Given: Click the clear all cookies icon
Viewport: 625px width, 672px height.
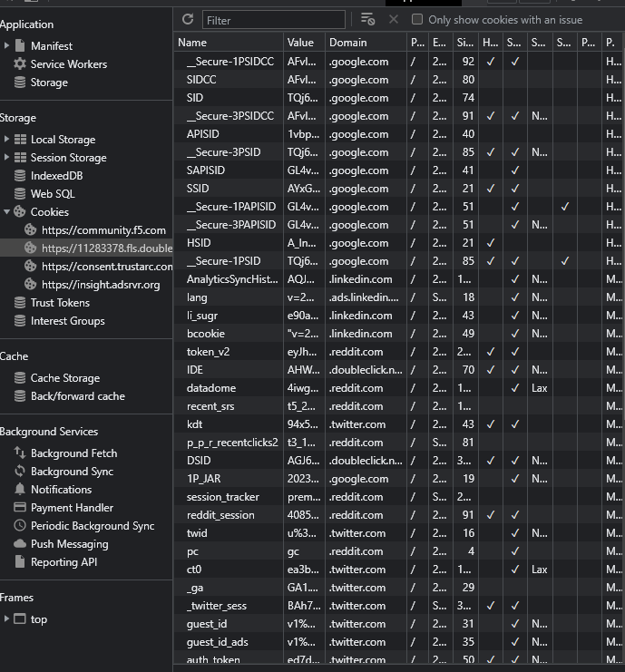Looking at the screenshot, I should 367,19.
